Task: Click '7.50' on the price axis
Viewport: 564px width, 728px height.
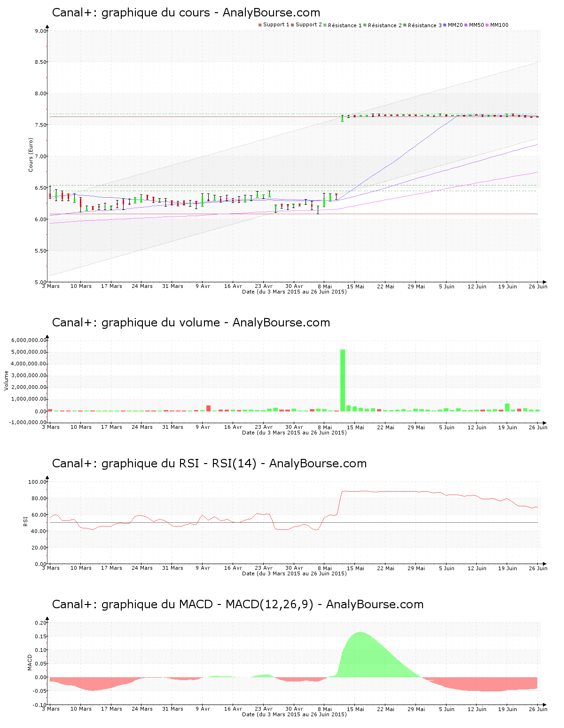Action: click(41, 125)
